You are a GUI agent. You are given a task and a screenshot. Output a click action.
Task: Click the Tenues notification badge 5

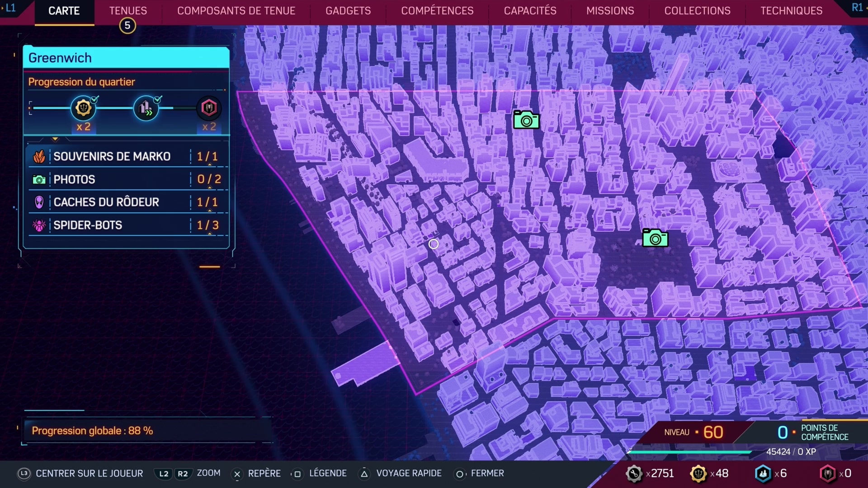pyautogui.click(x=127, y=25)
